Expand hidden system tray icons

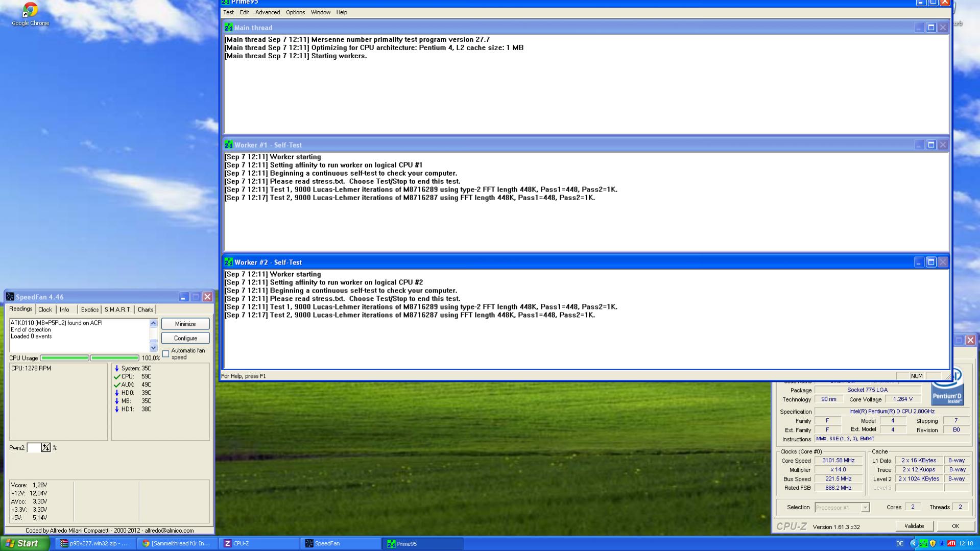(913, 543)
